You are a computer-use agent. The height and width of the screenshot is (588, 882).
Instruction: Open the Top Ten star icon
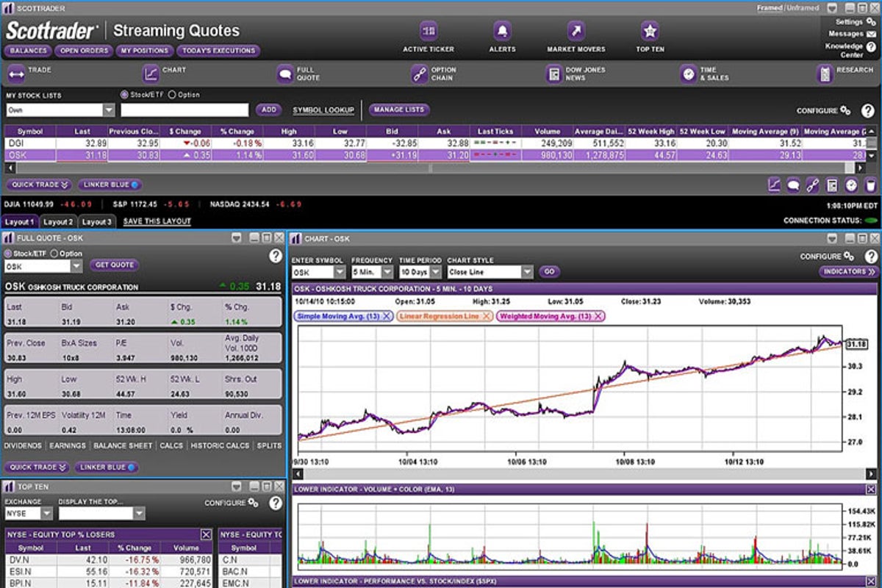pyautogui.click(x=650, y=31)
